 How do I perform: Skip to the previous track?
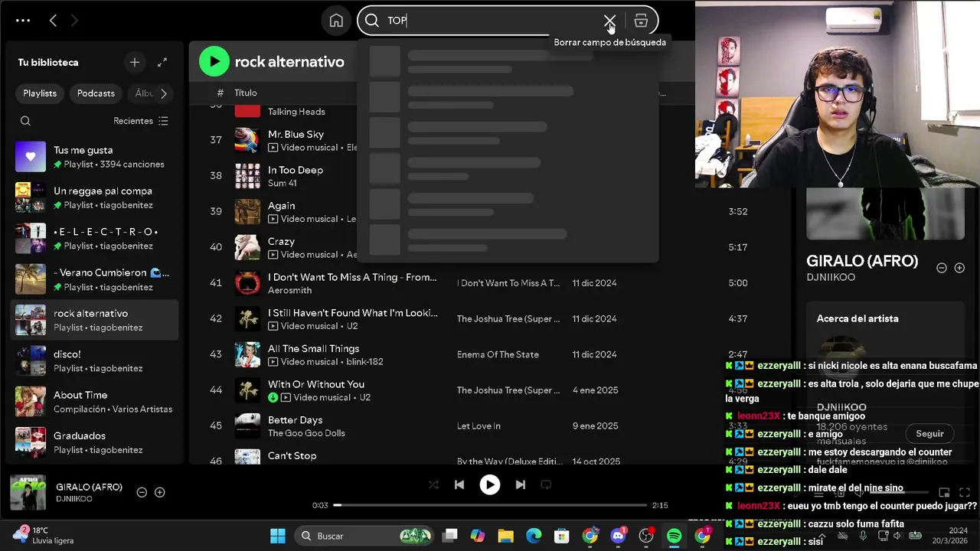click(459, 484)
